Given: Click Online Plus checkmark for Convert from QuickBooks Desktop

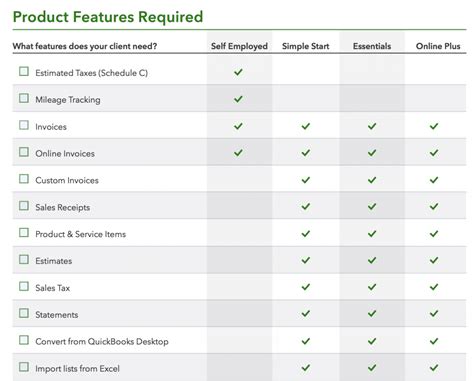Looking at the screenshot, I should [434, 341].
